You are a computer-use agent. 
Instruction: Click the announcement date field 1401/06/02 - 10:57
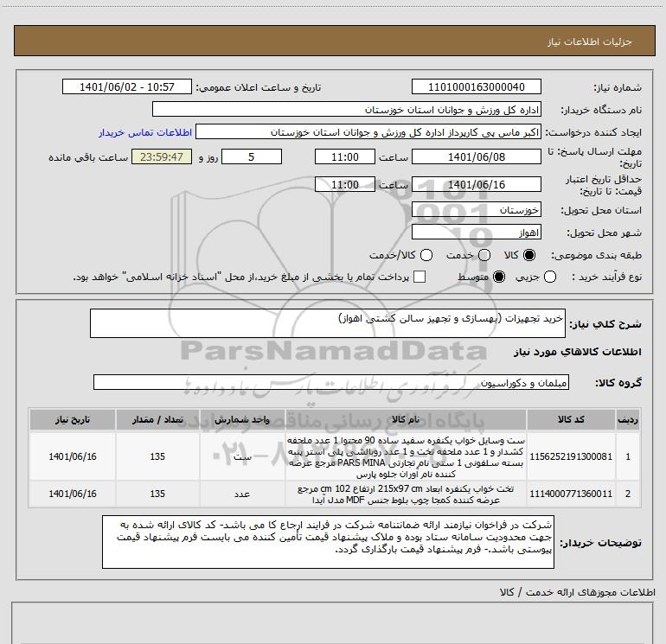pos(127,86)
